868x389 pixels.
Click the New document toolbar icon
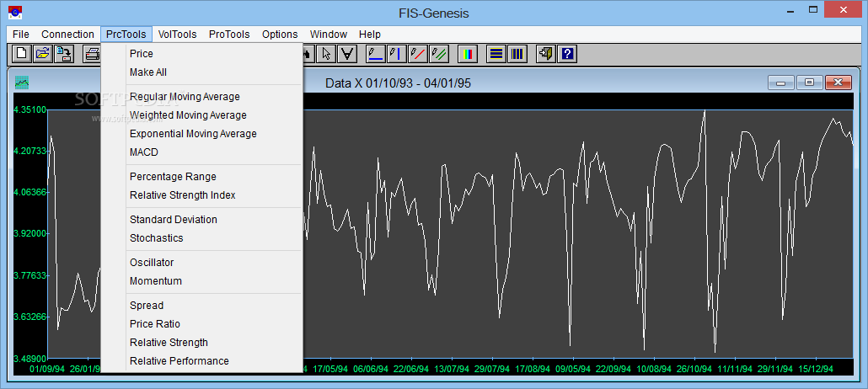coord(22,54)
